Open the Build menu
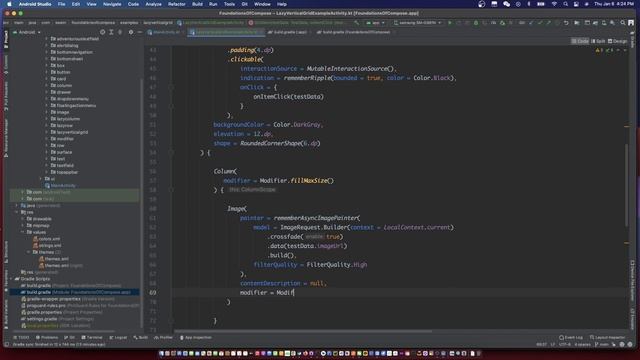 197,4
